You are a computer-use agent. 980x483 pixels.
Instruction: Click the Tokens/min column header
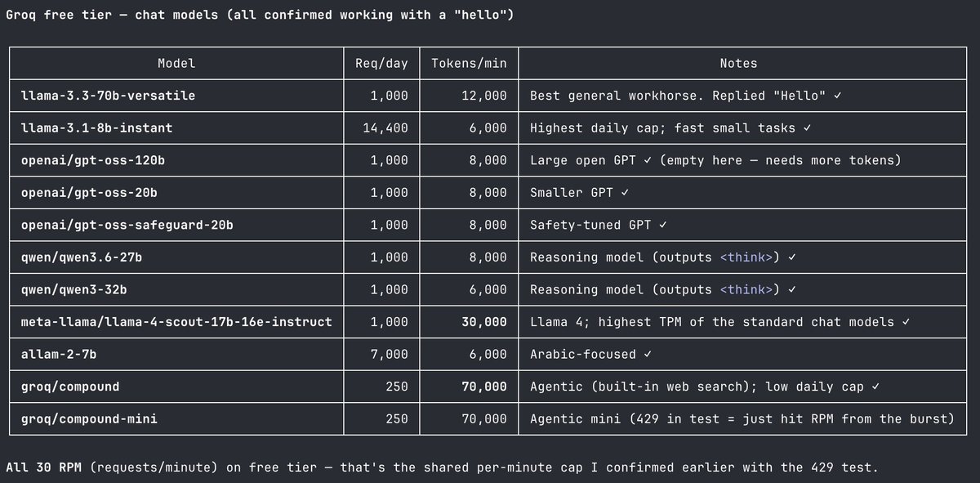(x=469, y=63)
